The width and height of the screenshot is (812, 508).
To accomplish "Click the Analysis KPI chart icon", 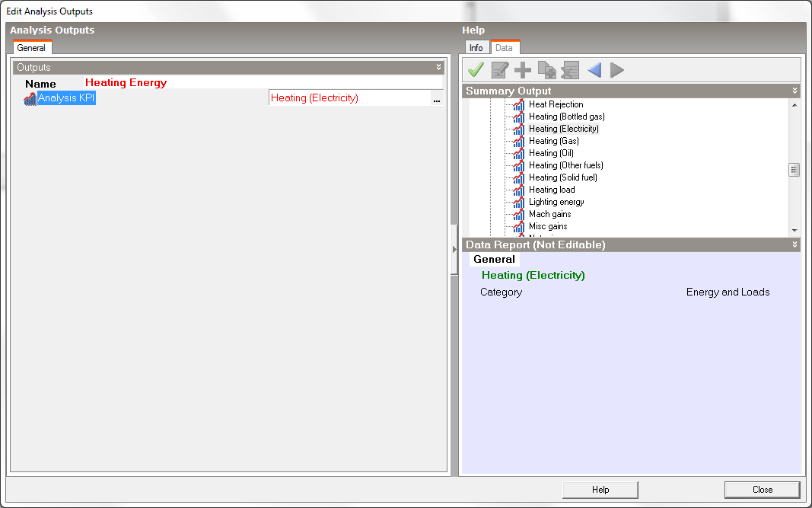I will click(x=30, y=98).
